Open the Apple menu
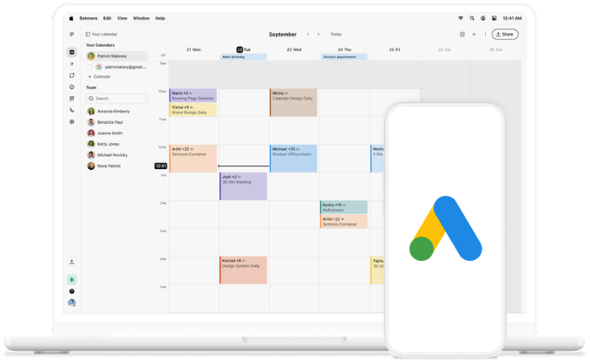Viewport: 590px width, 364px height. pos(71,18)
